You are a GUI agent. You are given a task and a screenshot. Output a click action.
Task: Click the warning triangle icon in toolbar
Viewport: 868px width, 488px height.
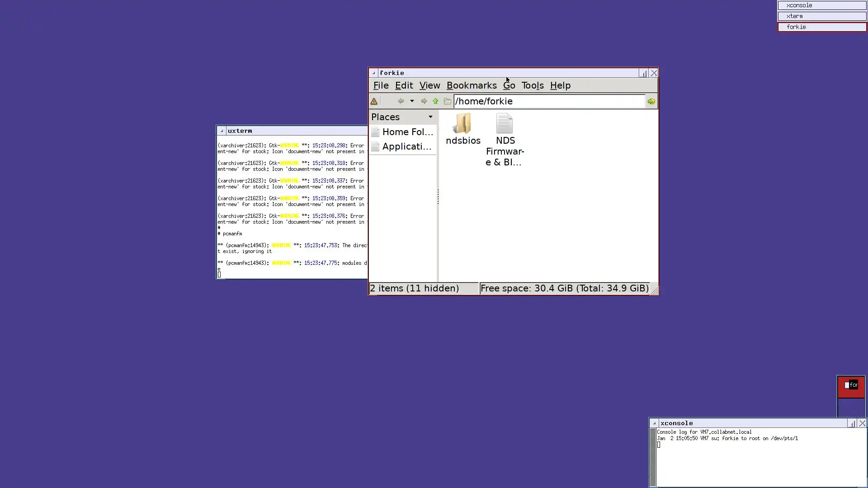click(x=374, y=101)
